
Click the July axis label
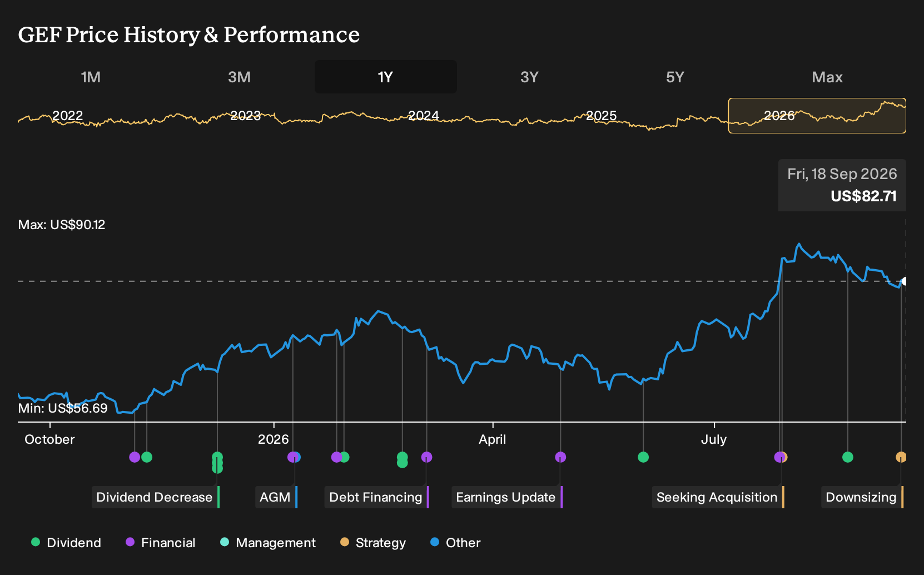[714, 439]
